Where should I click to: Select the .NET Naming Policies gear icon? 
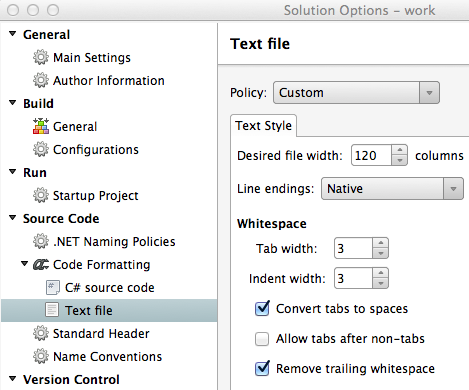click(41, 241)
